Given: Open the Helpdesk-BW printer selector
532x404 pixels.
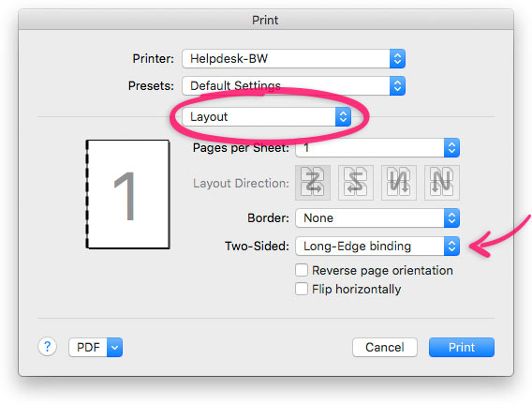Looking at the screenshot, I should tap(293, 59).
